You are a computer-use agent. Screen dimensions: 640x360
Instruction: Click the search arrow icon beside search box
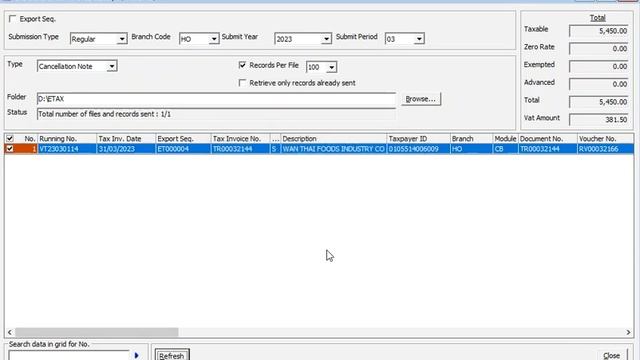136,356
